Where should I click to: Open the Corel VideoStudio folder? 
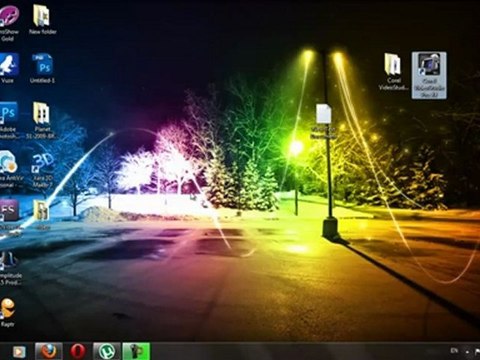[393, 72]
